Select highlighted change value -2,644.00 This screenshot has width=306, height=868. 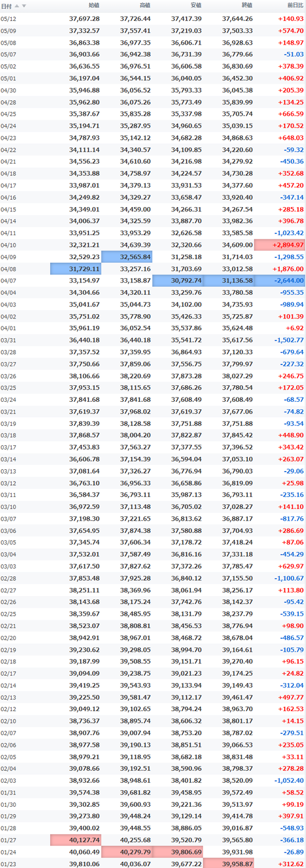tap(280, 280)
